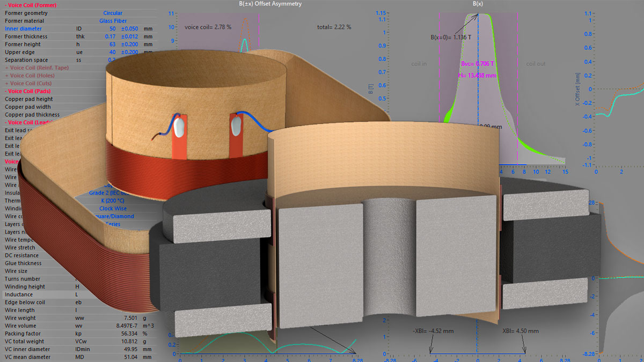644x362 pixels.
Task: Select the 'Copper pad height' row
Action: pyautogui.click(x=28, y=99)
